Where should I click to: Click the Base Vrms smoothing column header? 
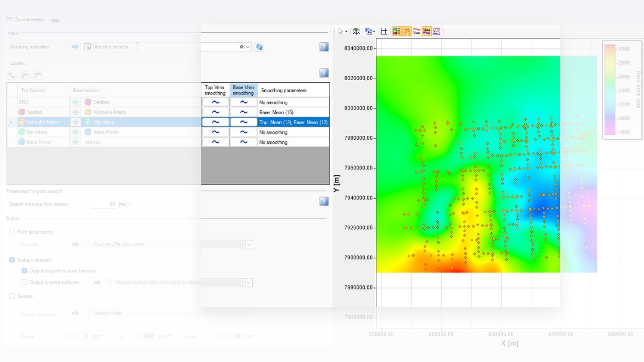point(244,90)
